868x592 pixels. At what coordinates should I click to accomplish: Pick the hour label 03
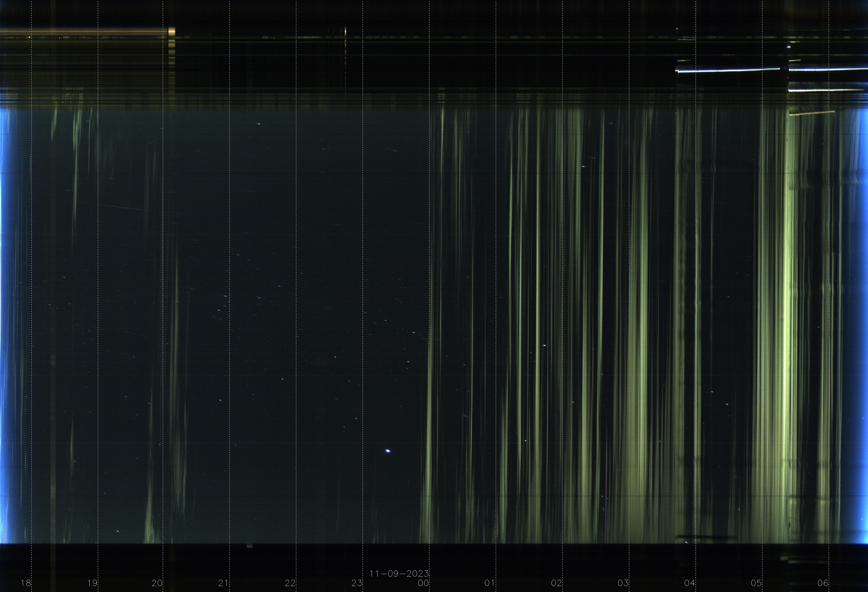pyautogui.click(x=623, y=583)
